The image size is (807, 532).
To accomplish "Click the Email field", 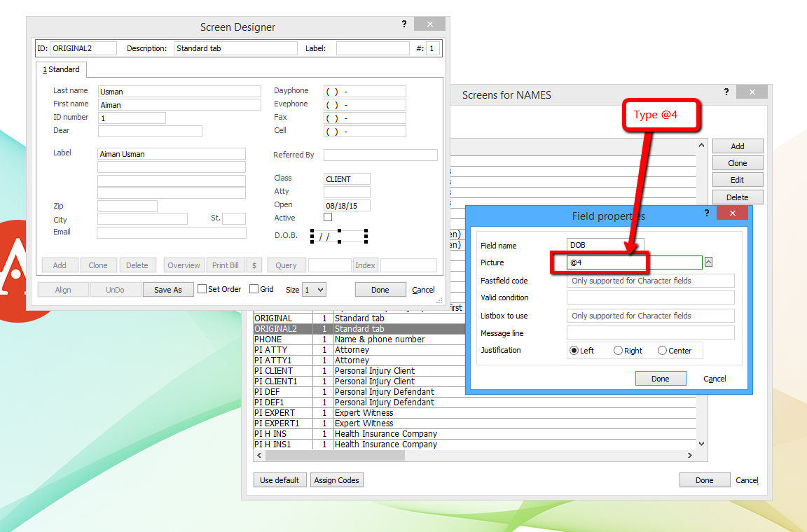I will (172, 232).
